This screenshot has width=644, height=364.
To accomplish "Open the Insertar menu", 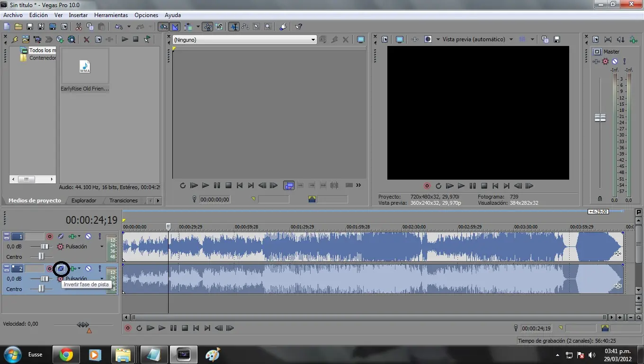I will [x=78, y=15].
